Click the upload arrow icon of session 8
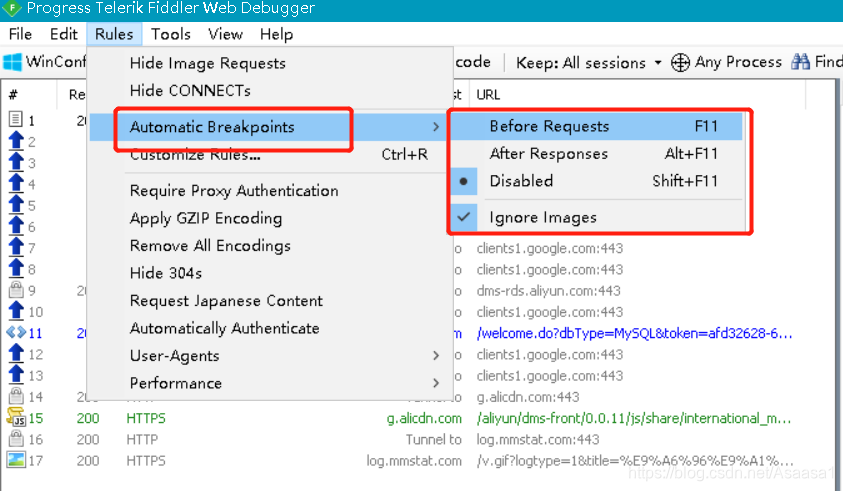The width and height of the screenshot is (843, 491). pos(16,268)
